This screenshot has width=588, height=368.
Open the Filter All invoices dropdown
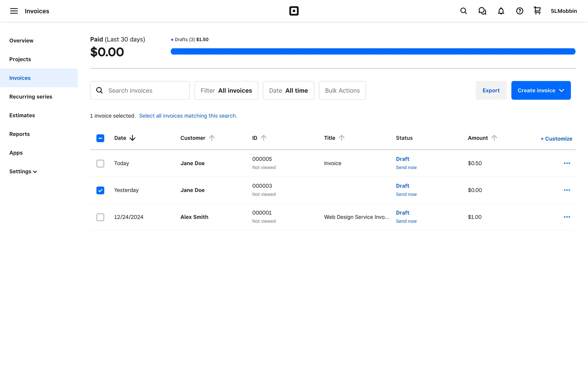(x=226, y=90)
